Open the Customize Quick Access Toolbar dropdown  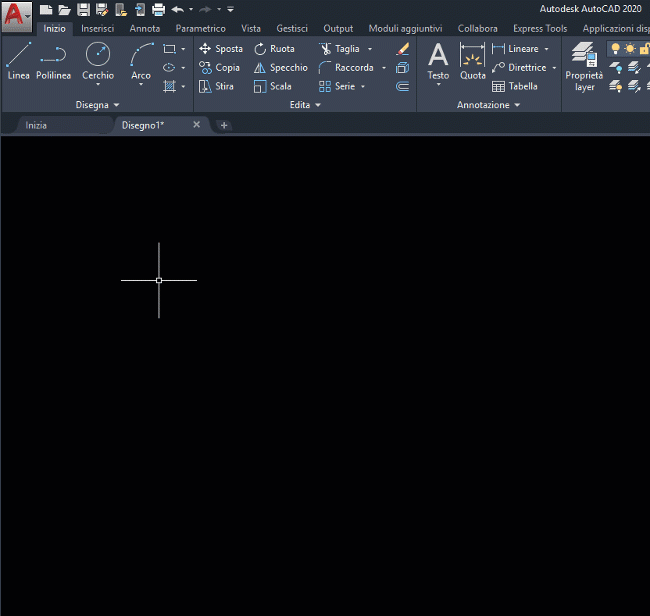point(230,9)
